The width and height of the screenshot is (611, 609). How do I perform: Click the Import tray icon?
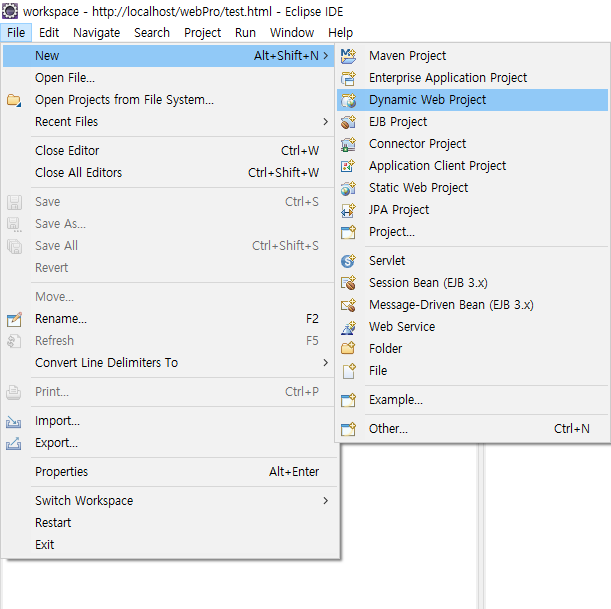(14, 421)
